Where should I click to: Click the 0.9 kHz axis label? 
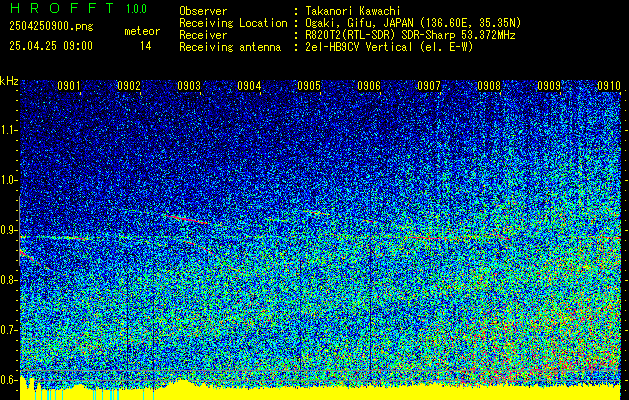[x=9, y=230]
